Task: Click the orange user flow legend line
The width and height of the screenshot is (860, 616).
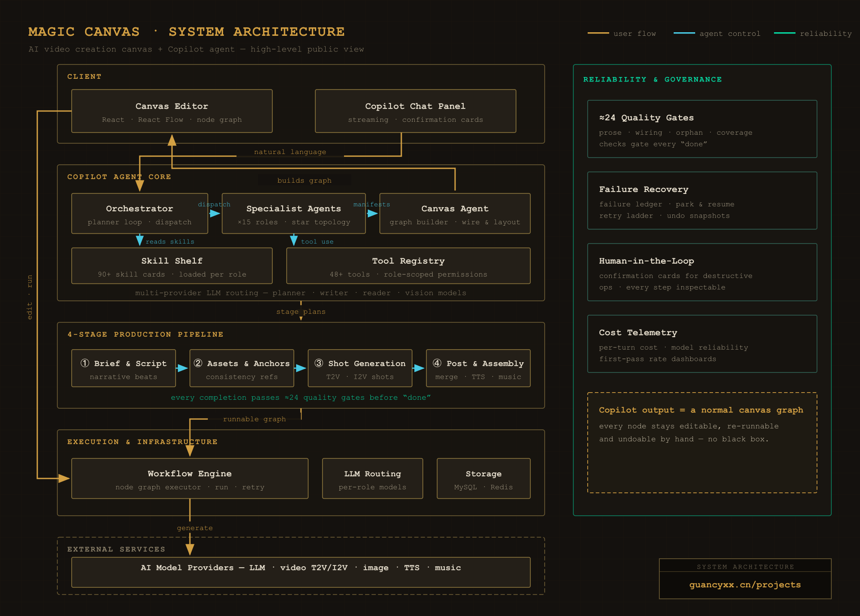Action: pyautogui.click(x=598, y=33)
